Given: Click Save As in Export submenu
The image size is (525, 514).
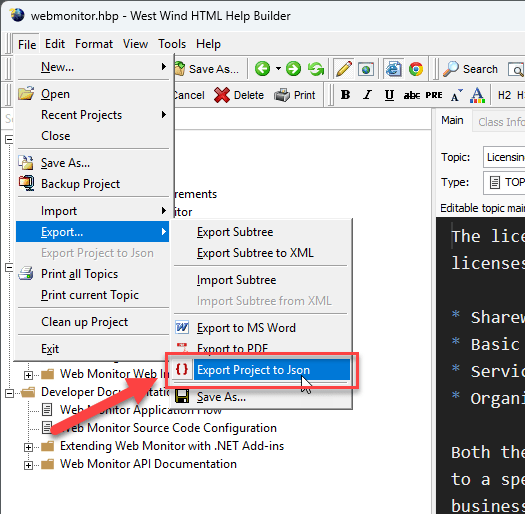Looking at the screenshot, I should pos(261,397).
